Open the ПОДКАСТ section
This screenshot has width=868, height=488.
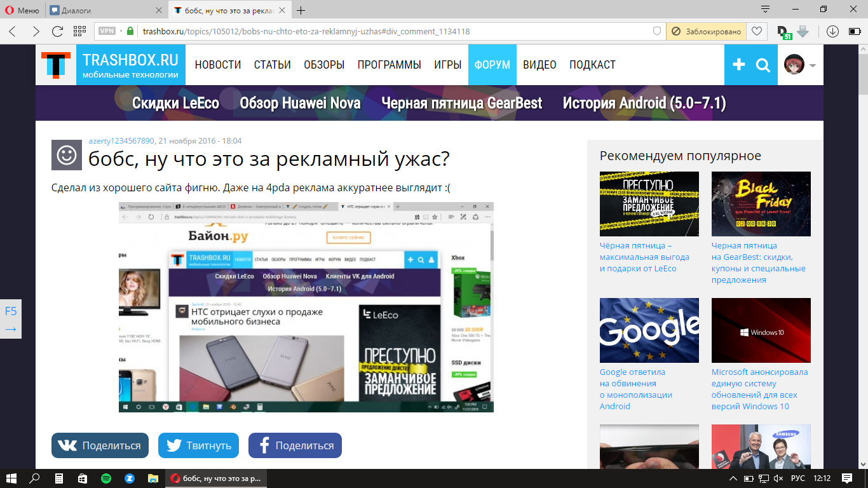[x=592, y=65]
